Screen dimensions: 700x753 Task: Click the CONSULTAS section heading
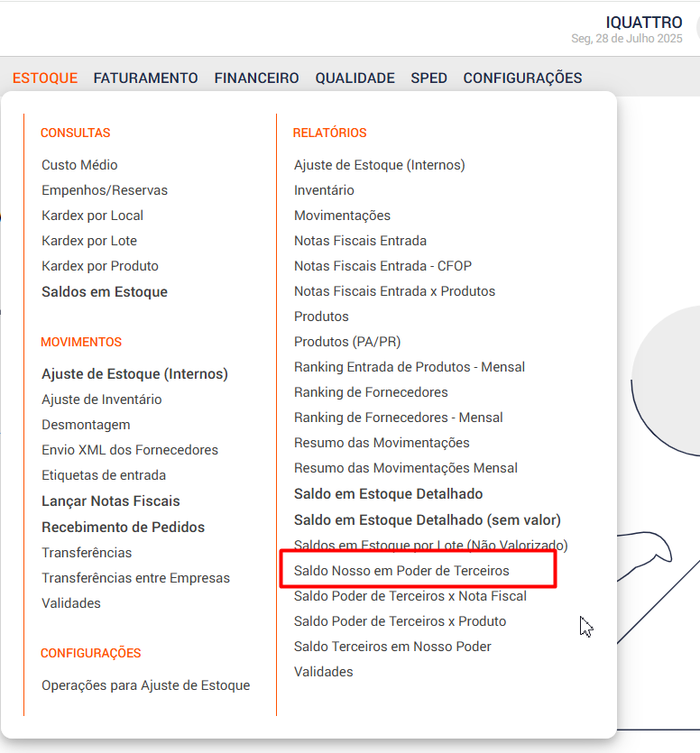(x=76, y=133)
